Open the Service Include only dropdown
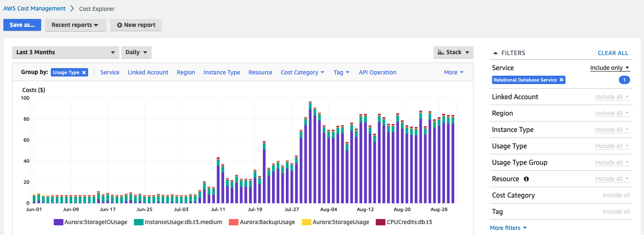 point(610,68)
